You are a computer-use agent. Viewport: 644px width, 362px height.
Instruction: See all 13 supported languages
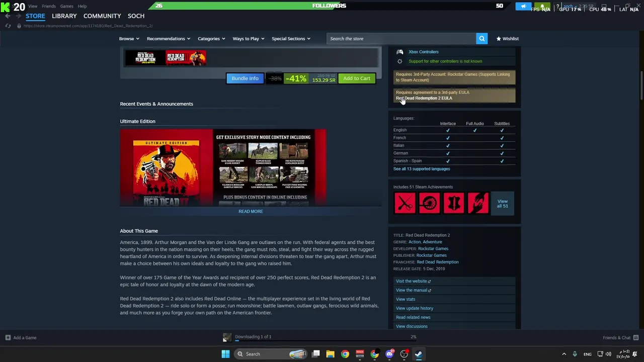(x=422, y=169)
